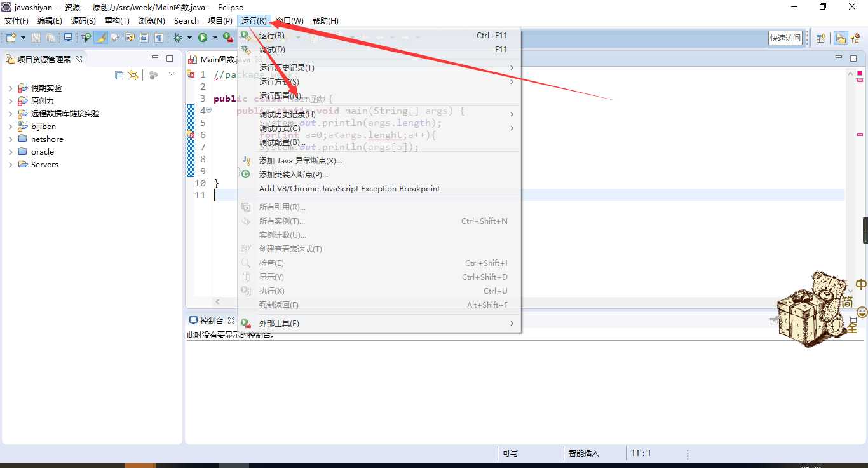Open the Debug toolbar dropdown arrow
The height and width of the screenshot is (468, 868).
pyautogui.click(x=189, y=38)
